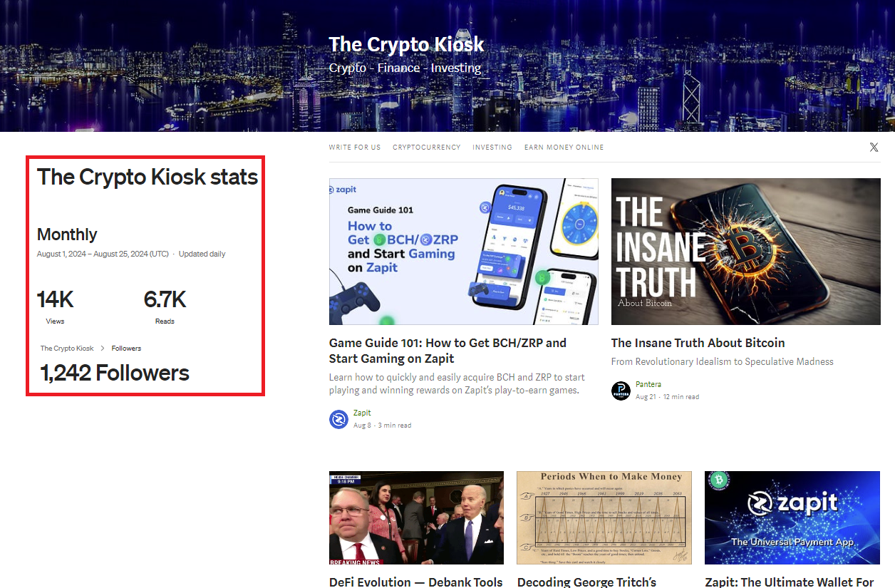Click the Followers breadcrumb text
This screenshot has height=588, width=895.
click(x=126, y=349)
